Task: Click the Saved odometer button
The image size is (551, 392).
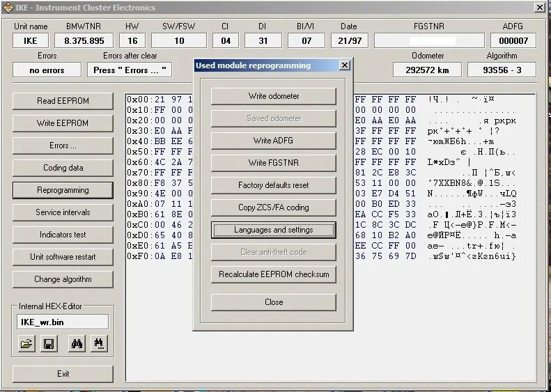Action: click(x=273, y=118)
